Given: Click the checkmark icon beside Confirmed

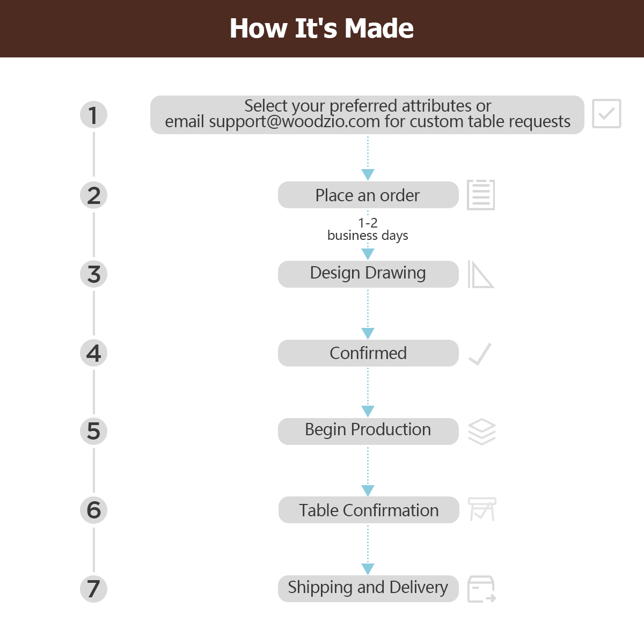Looking at the screenshot, I should [480, 354].
